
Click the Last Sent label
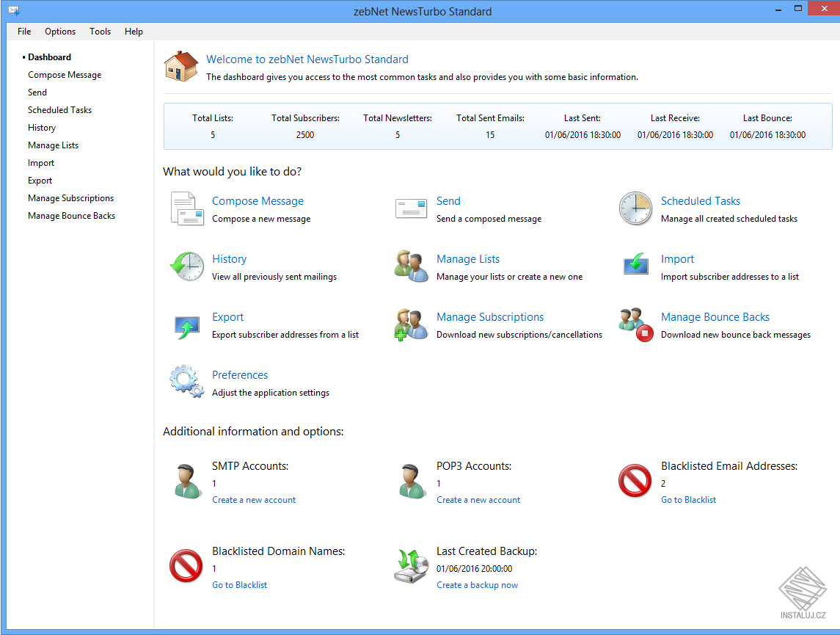[582, 118]
